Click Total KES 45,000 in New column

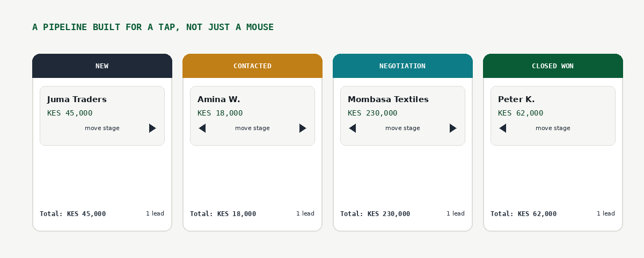(x=72, y=213)
